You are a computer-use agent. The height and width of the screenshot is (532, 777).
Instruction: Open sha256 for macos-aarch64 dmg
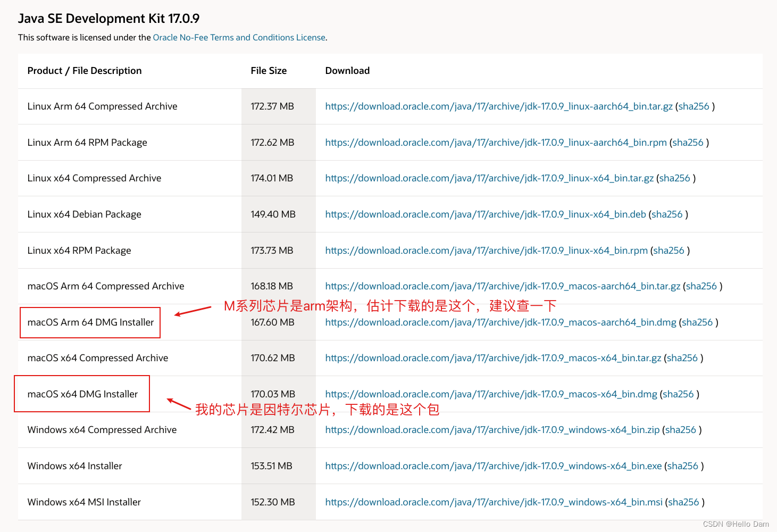click(x=697, y=322)
